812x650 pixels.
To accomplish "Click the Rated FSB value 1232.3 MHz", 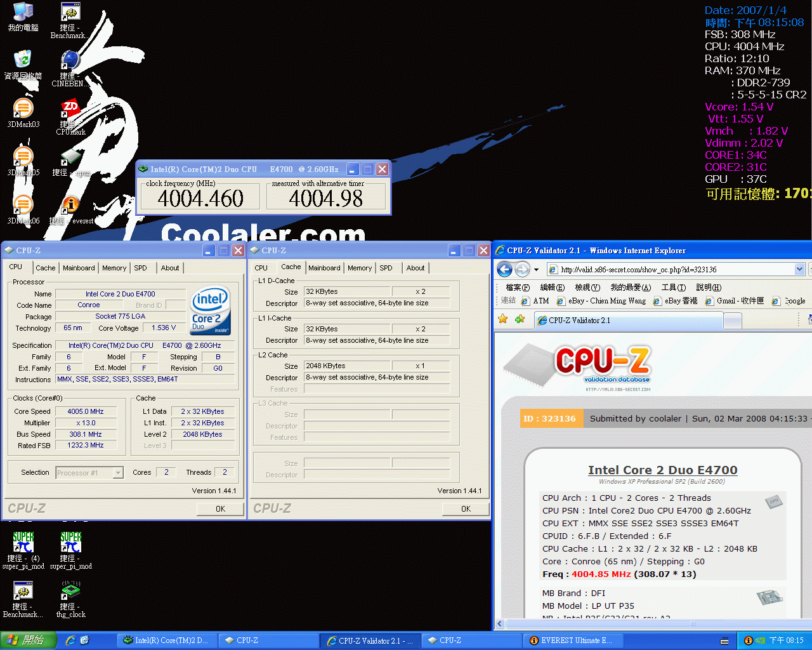I will (x=86, y=446).
